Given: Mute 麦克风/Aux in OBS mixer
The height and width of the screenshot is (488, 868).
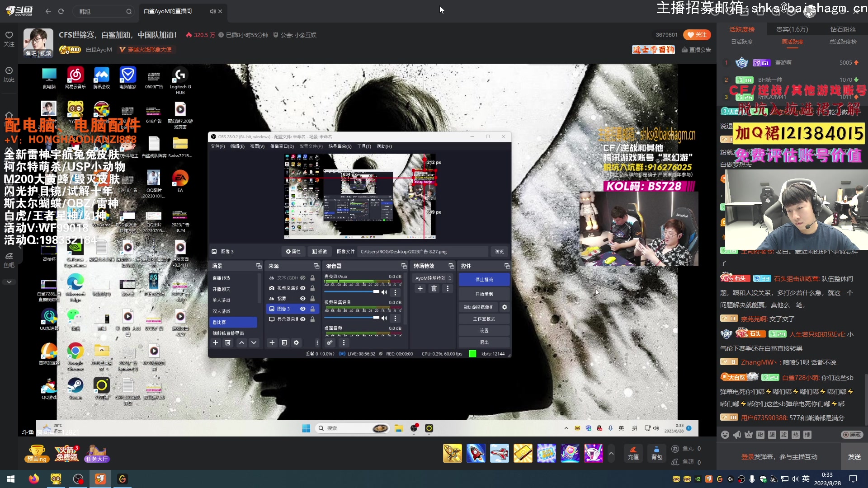Looking at the screenshot, I should (x=384, y=292).
